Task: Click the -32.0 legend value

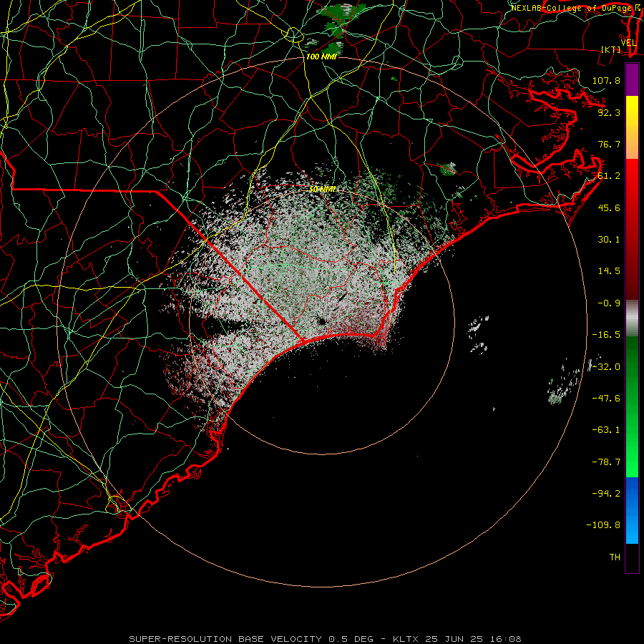Action: 606,367
